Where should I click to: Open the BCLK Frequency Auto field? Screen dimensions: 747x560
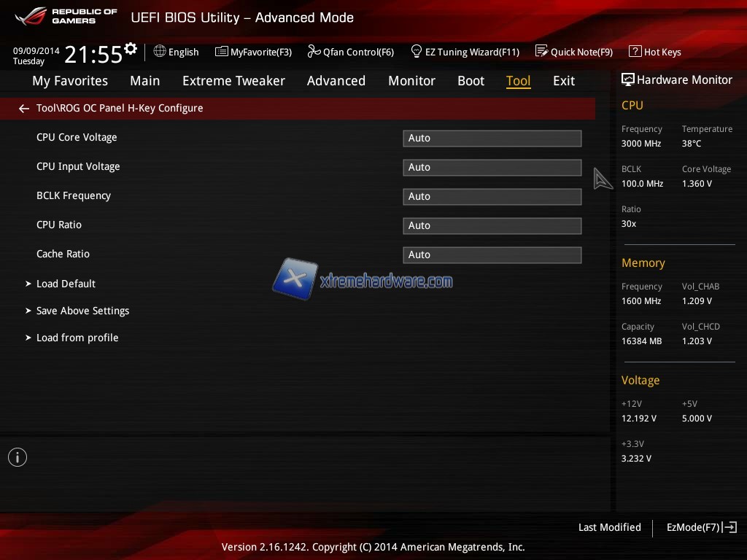pyautogui.click(x=492, y=196)
